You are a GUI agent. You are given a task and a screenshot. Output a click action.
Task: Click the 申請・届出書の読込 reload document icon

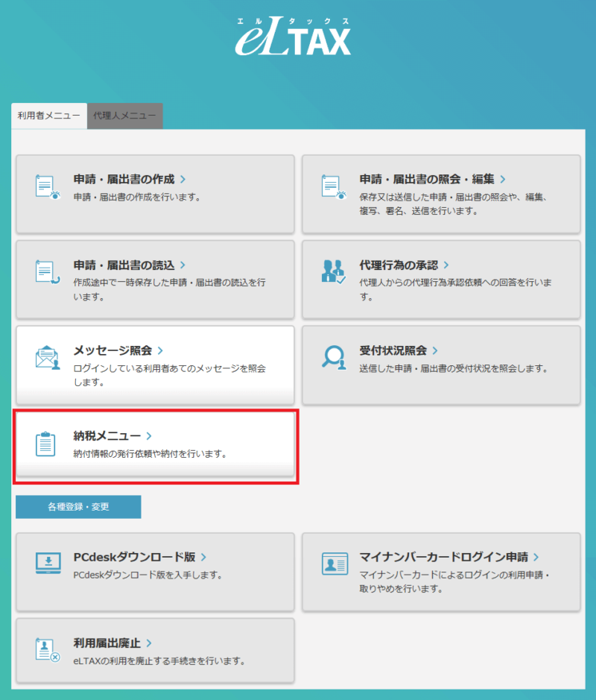pos(47,272)
